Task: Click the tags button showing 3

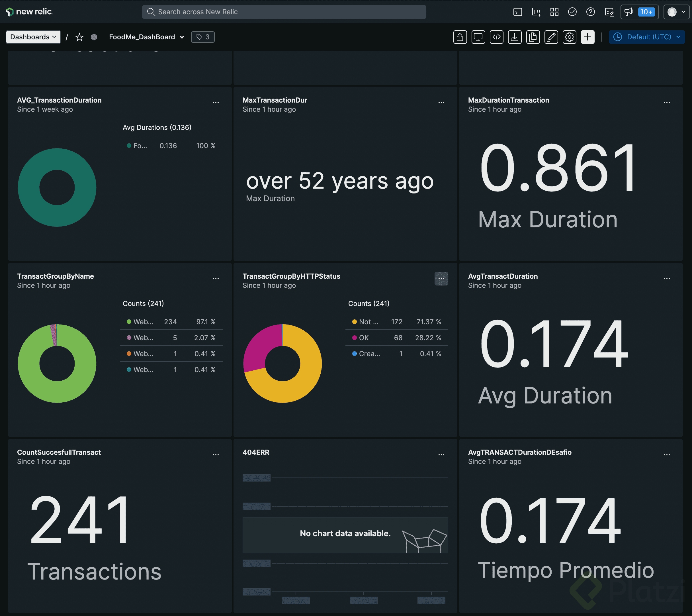Action: [x=202, y=37]
